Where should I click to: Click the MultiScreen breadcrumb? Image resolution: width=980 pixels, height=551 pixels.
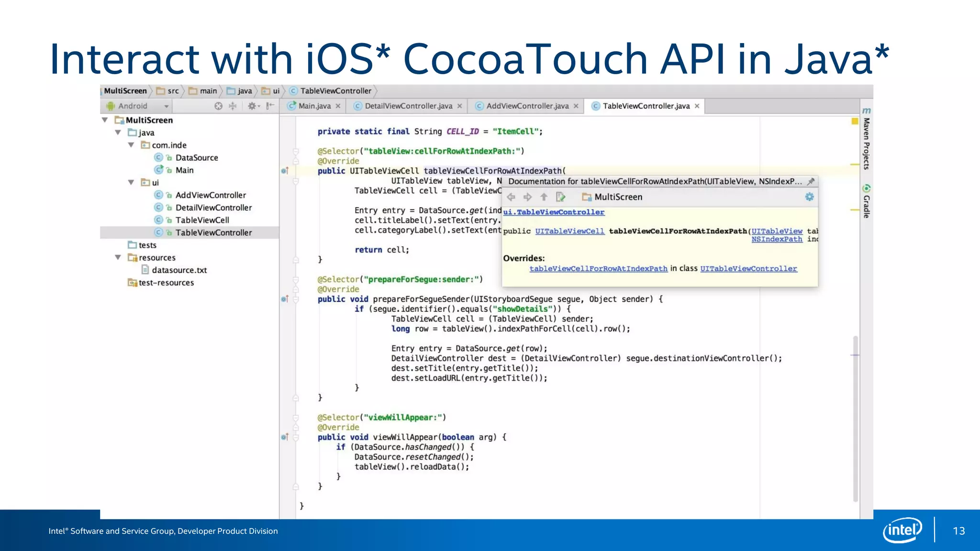(x=125, y=91)
